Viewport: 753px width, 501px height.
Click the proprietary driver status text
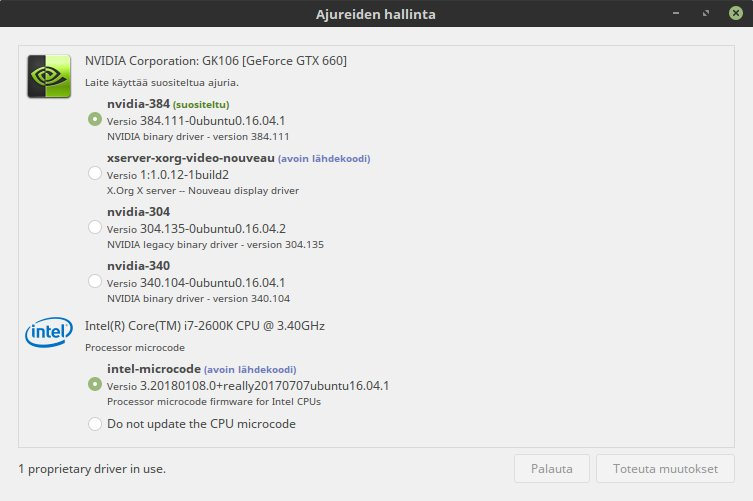click(92, 468)
